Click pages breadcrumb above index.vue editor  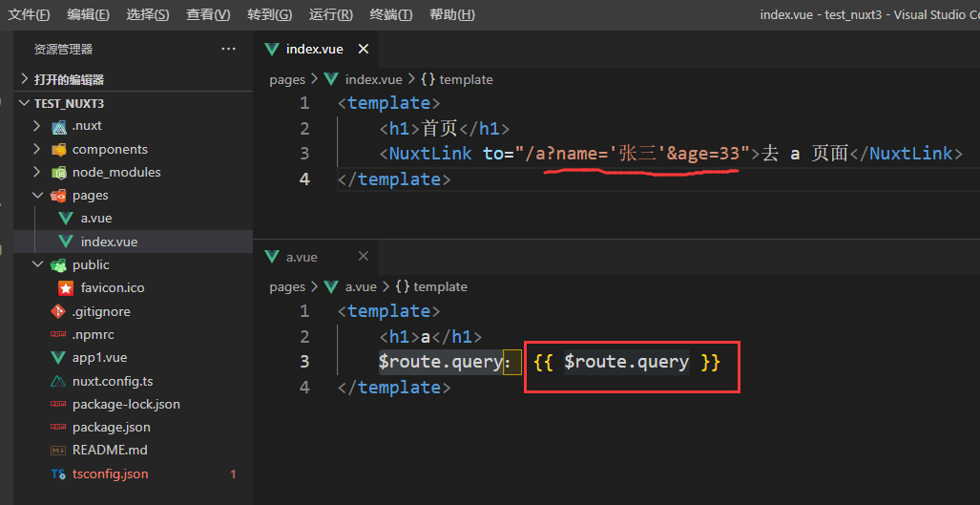pyautogui.click(x=287, y=79)
